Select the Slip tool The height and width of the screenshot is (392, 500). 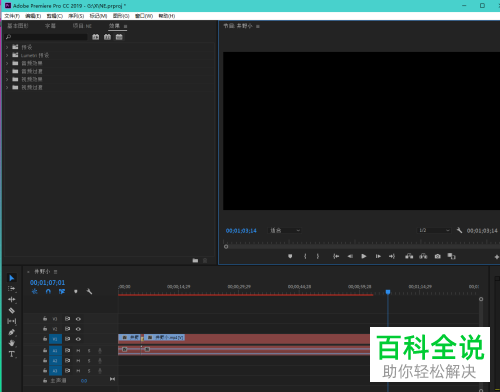(x=12, y=321)
